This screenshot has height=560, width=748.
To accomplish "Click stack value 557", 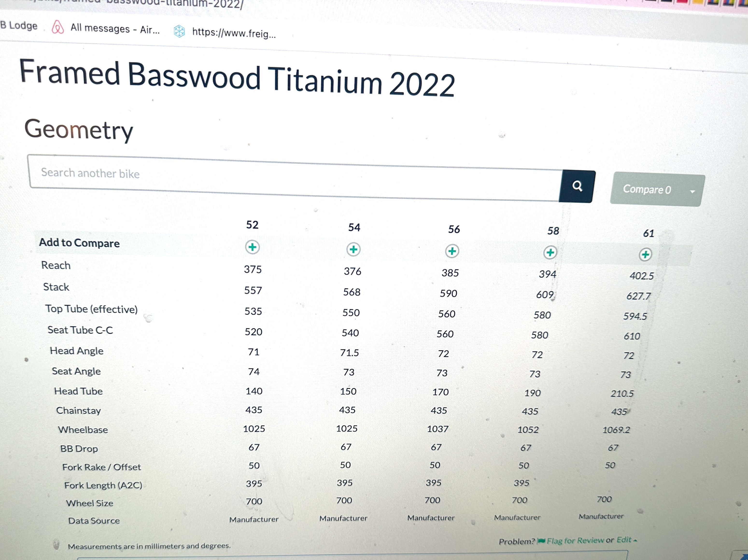I will point(253,291).
